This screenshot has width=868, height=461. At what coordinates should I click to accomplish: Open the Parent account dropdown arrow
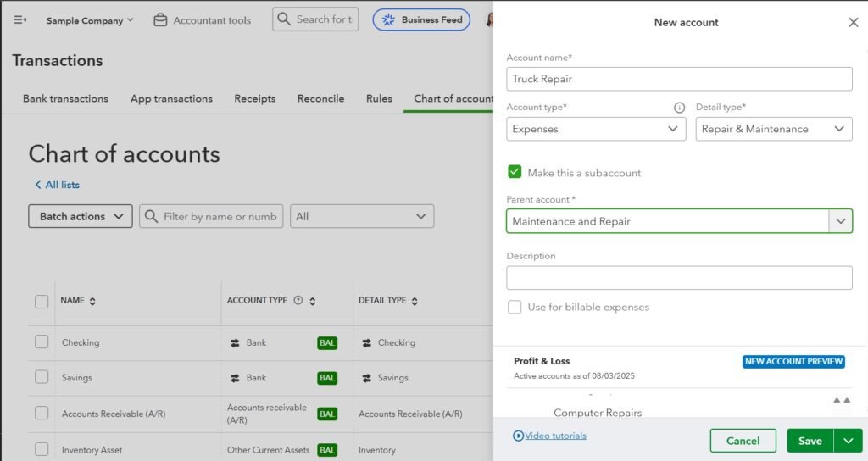[x=840, y=221]
